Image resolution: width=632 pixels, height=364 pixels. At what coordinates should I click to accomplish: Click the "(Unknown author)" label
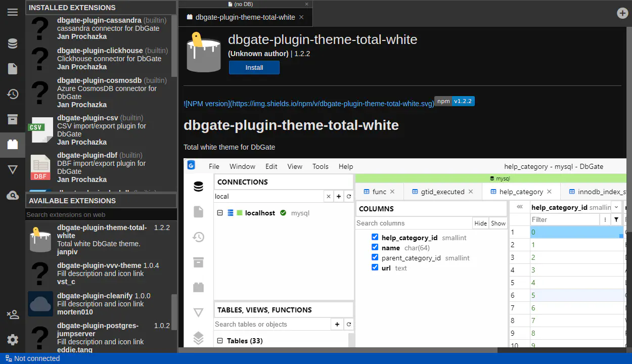click(x=258, y=54)
